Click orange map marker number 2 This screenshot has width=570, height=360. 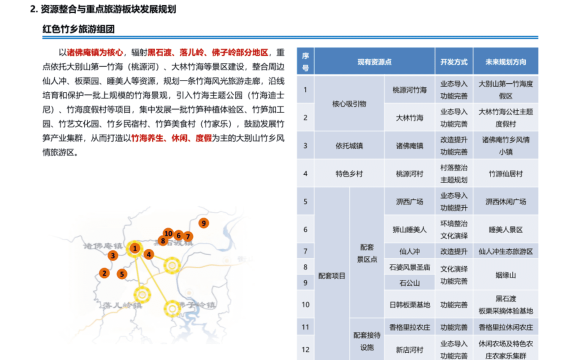[104, 273]
